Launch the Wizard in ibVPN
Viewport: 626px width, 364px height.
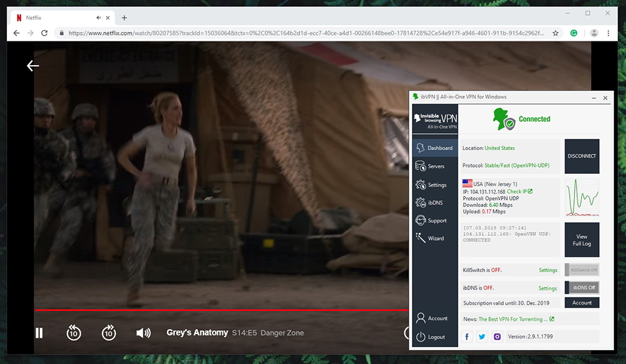click(x=435, y=238)
